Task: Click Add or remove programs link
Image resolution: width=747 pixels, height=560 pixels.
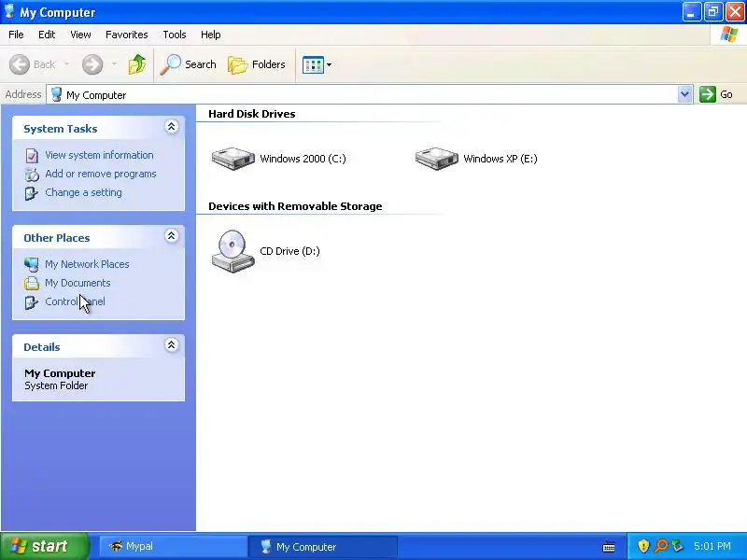Action: tap(101, 174)
